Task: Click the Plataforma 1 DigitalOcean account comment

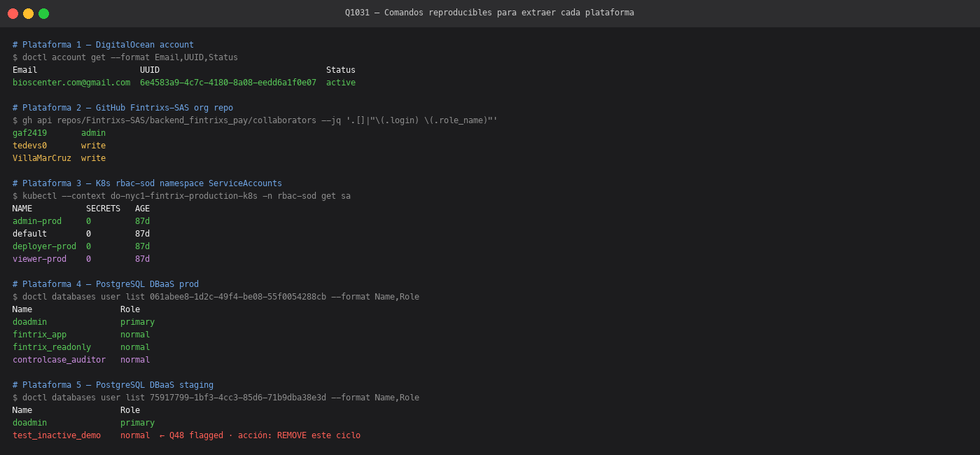Action: [x=103, y=45]
